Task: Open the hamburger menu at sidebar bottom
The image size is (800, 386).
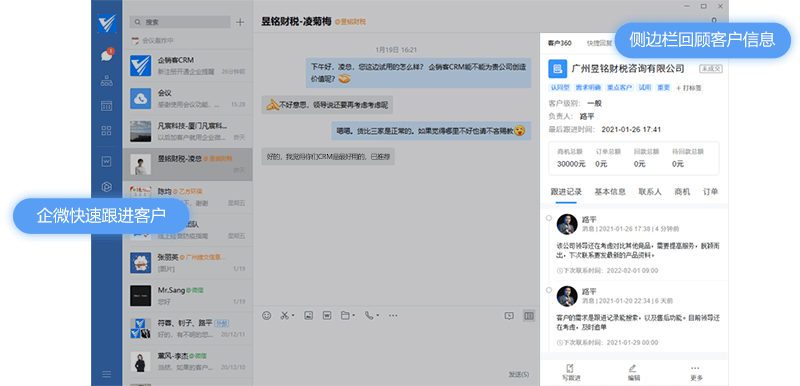Action: click(107, 374)
